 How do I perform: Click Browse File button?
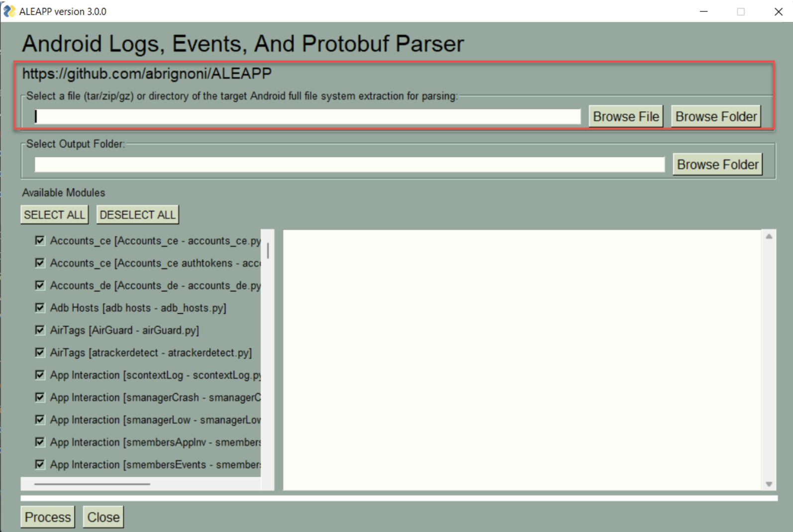626,116
